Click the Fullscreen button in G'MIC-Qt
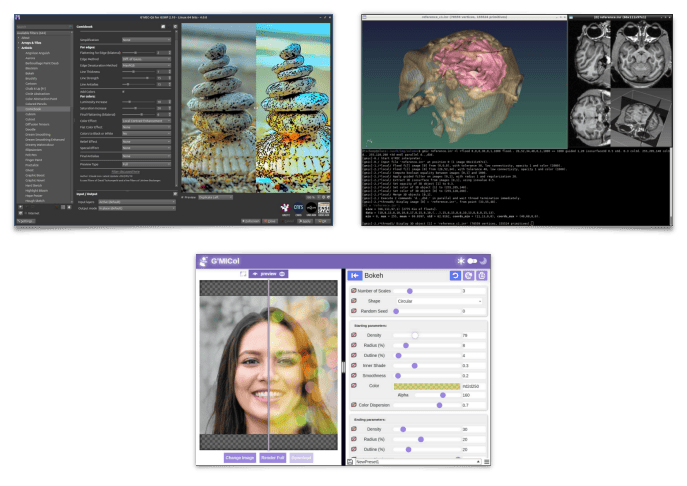This screenshot has width=687, height=486. coord(251,221)
